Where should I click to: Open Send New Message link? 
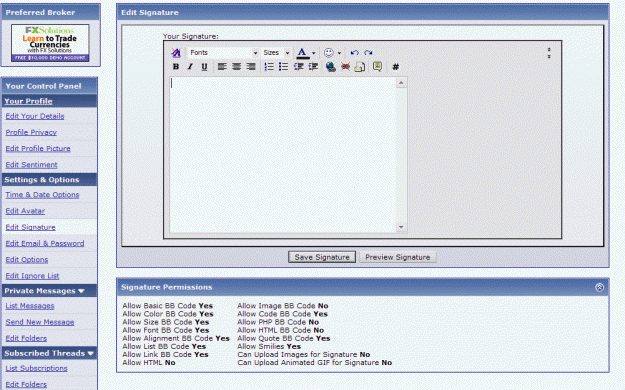tap(40, 322)
